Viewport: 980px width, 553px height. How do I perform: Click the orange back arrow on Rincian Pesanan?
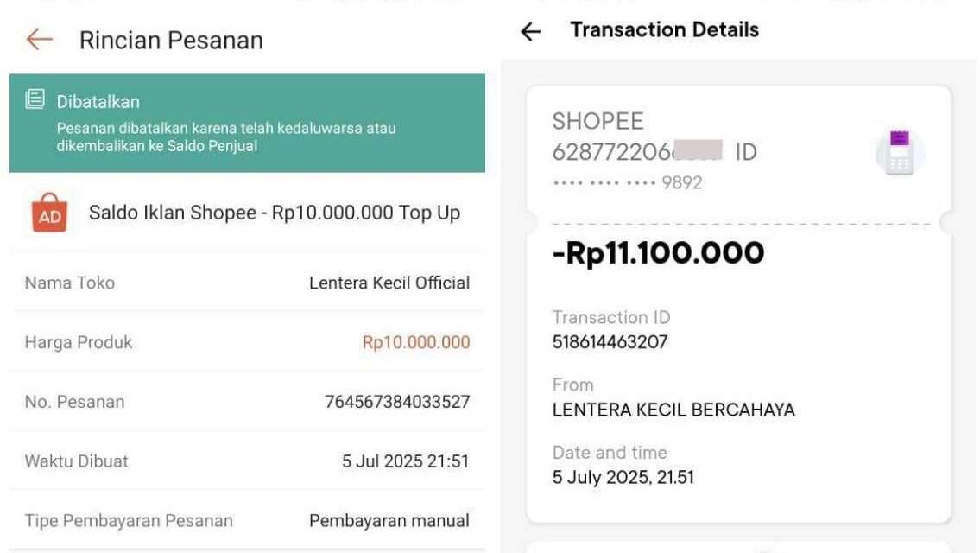38,40
